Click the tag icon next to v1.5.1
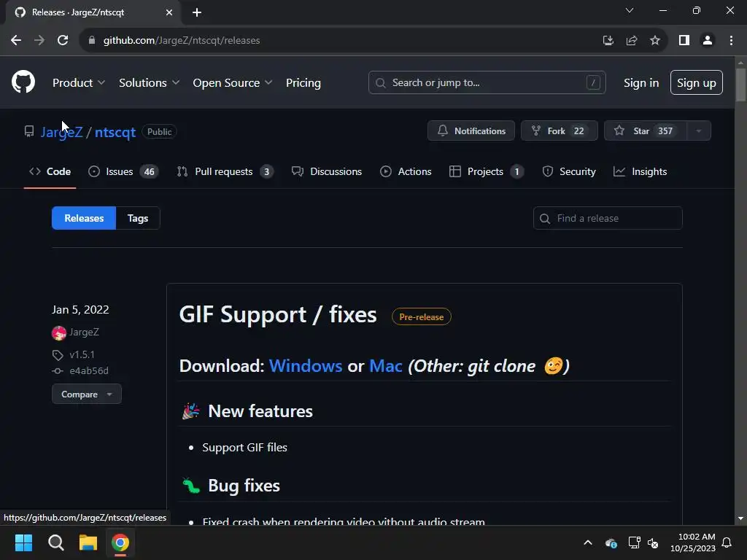 point(58,355)
